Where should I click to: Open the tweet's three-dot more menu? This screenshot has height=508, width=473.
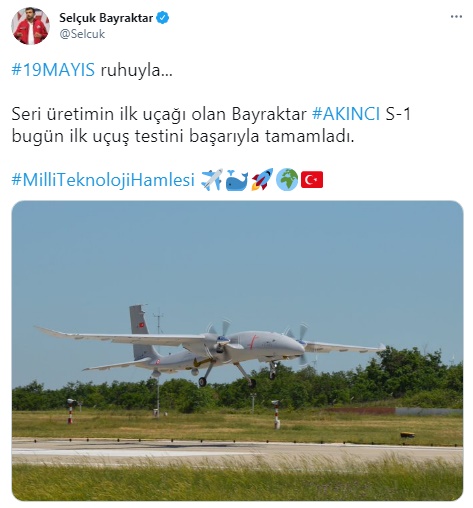456,17
